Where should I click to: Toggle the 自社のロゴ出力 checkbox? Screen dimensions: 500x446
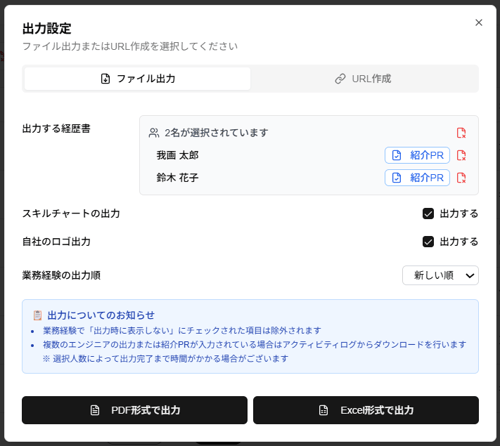[428, 241]
